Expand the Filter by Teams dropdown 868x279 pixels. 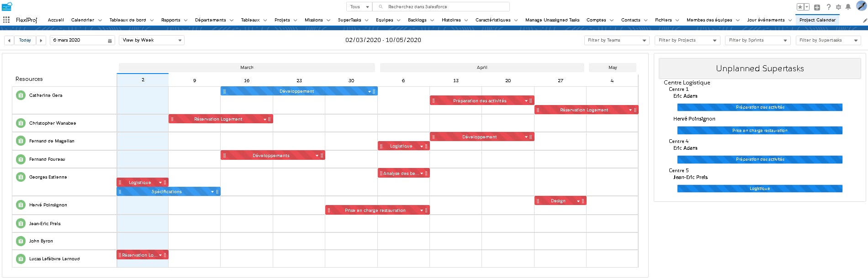(617, 40)
